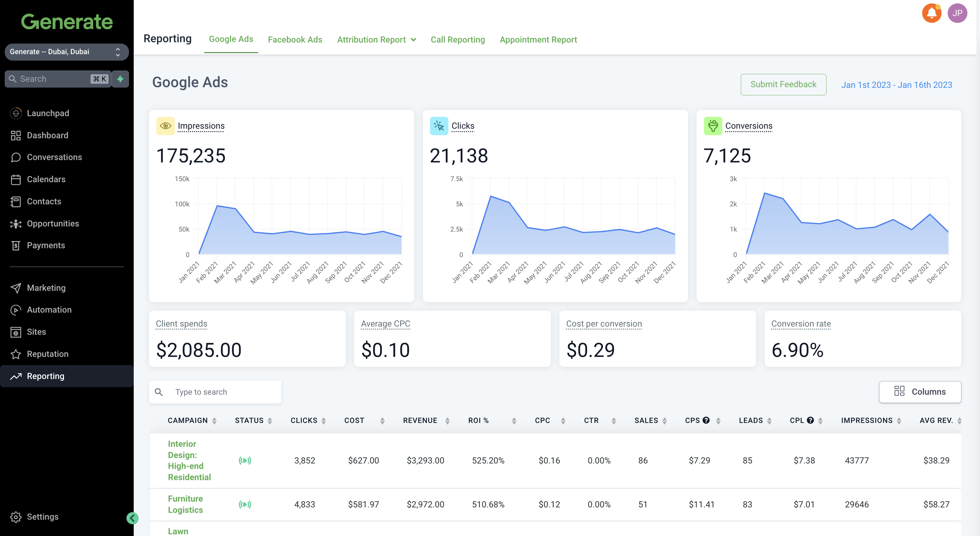Open the Columns selector
Image resolution: width=980 pixels, height=536 pixels.
point(920,392)
